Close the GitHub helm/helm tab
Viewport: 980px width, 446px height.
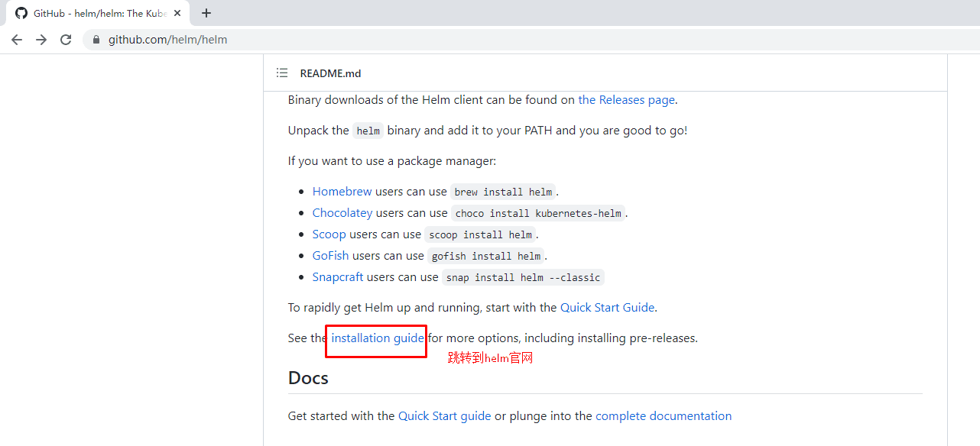click(177, 13)
